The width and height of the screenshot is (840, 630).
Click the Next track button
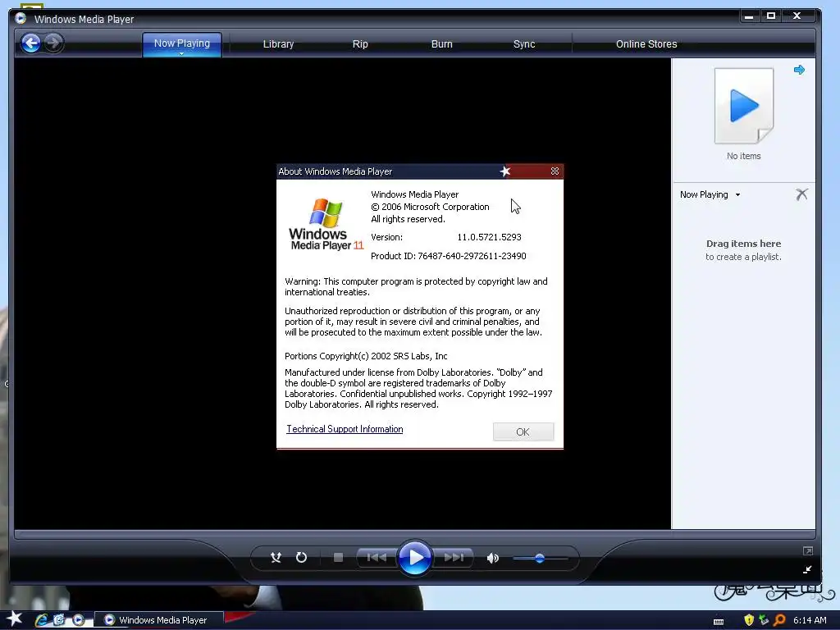click(x=453, y=558)
